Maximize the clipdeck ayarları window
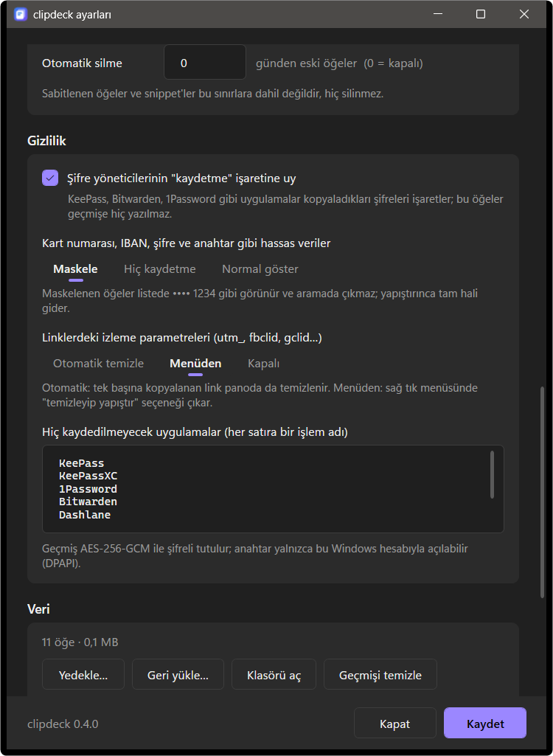Image resolution: width=553 pixels, height=756 pixels. point(480,15)
